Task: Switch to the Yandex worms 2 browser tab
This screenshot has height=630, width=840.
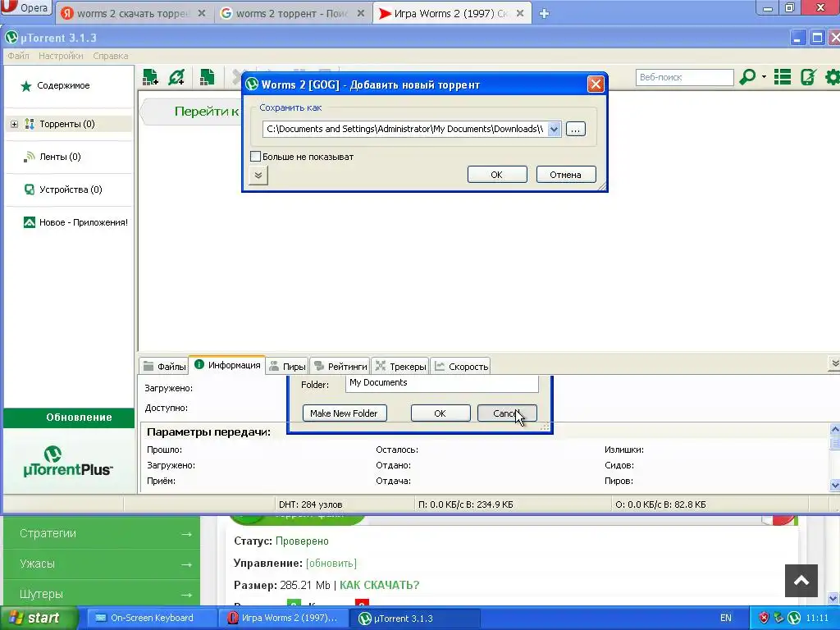Action: tap(134, 13)
